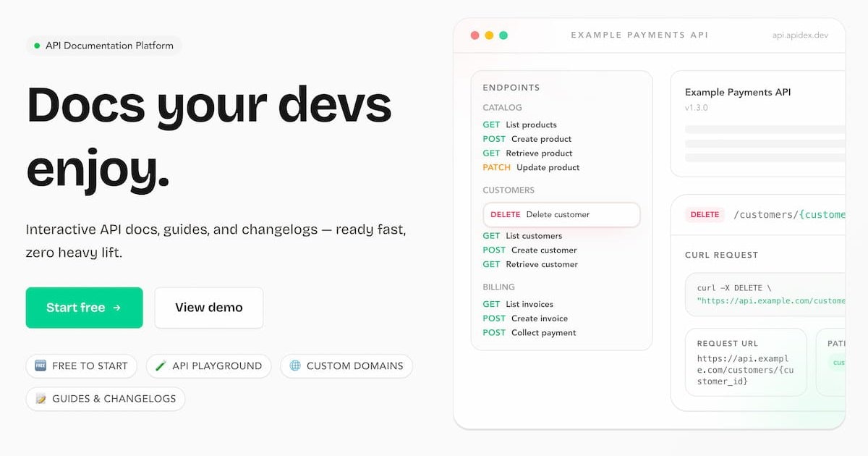Click the ENDPOINTS sidebar heading
Screen dimensions: 868x456
click(511, 88)
